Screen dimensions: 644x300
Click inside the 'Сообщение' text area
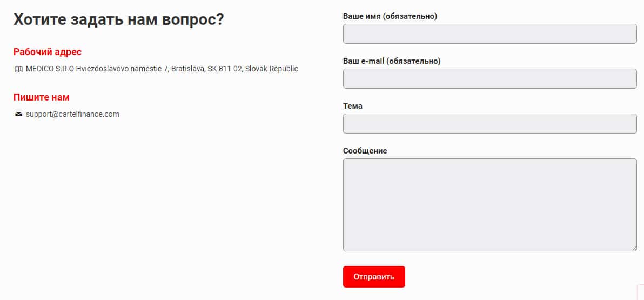point(489,204)
